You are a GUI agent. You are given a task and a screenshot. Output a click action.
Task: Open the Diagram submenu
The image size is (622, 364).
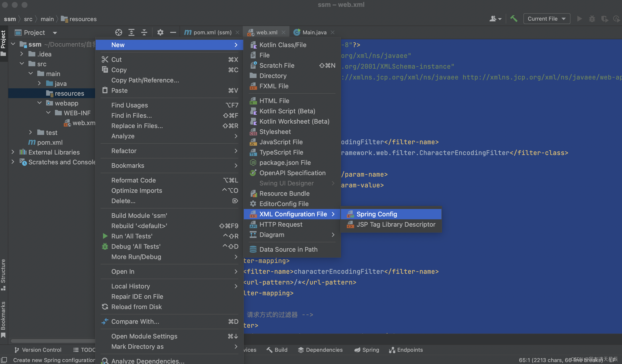292,235
